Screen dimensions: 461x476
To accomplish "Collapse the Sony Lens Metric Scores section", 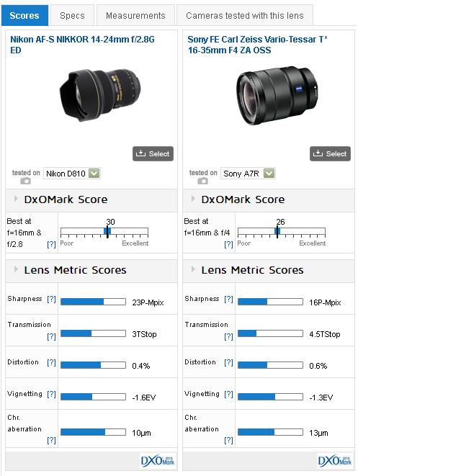I will tap(193, 269).
